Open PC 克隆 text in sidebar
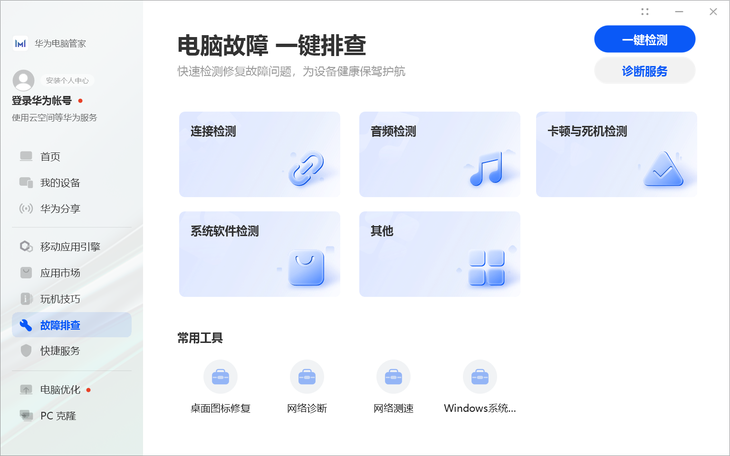 (58, 415)
